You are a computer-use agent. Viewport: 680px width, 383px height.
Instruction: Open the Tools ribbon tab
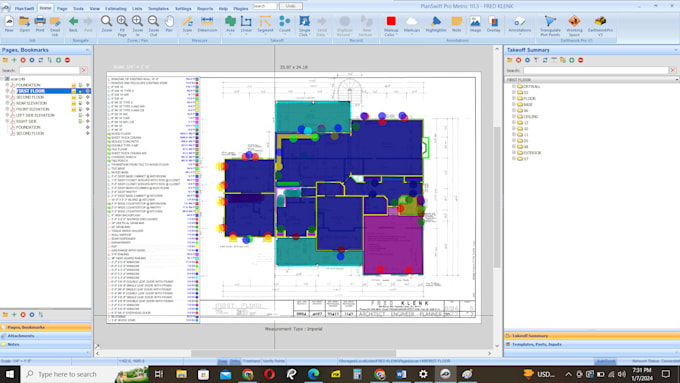click(78, 9)
